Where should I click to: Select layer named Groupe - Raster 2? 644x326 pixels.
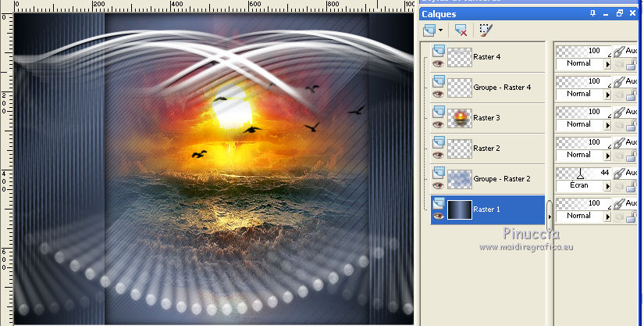coord(502,179)
